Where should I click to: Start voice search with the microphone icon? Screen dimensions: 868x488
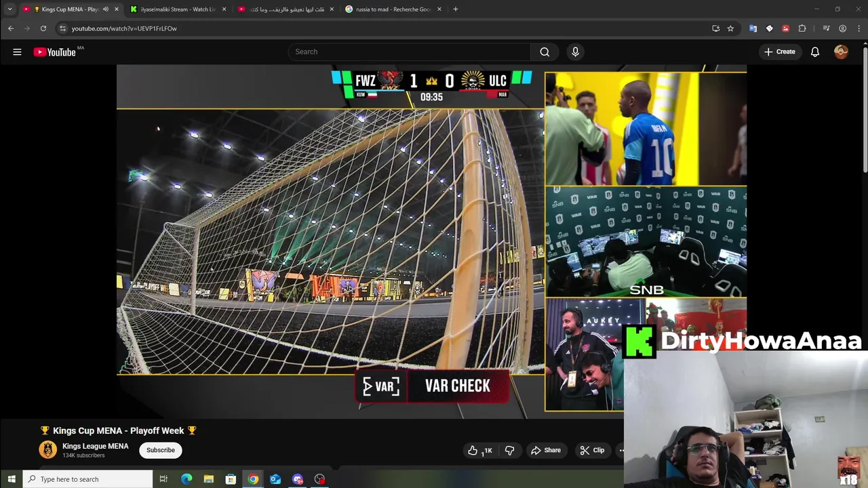(x=575, y=52)
